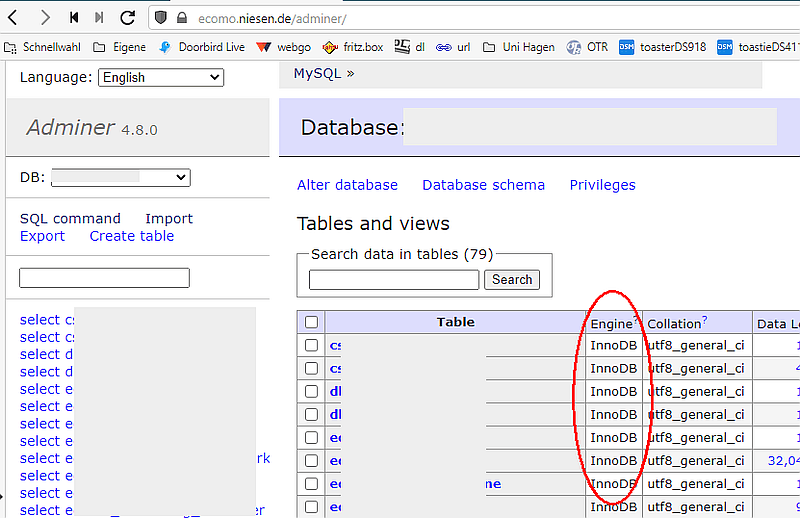Check the checkbox of the row with 32,04 data length
Viewport: 800px width, 518px height.
311,461
